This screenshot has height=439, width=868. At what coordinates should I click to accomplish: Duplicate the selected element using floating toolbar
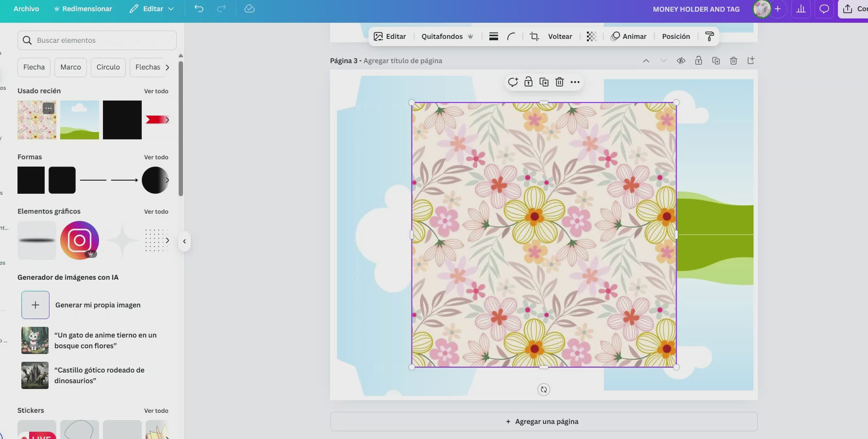[544, 82]
